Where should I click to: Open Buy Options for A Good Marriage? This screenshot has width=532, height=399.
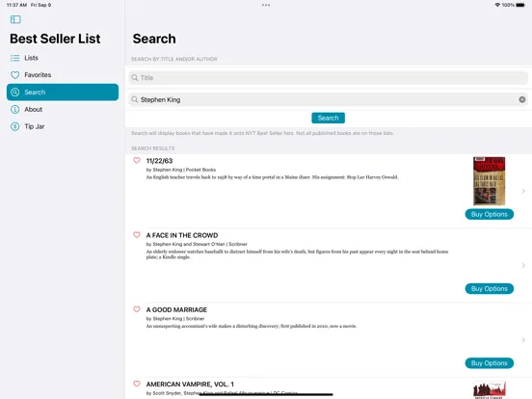490,363
